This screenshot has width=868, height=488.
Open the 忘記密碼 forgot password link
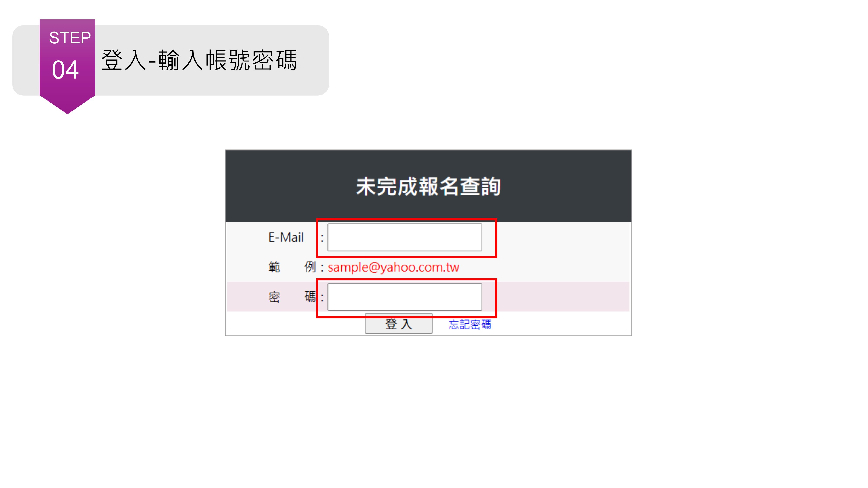(470, 324)
